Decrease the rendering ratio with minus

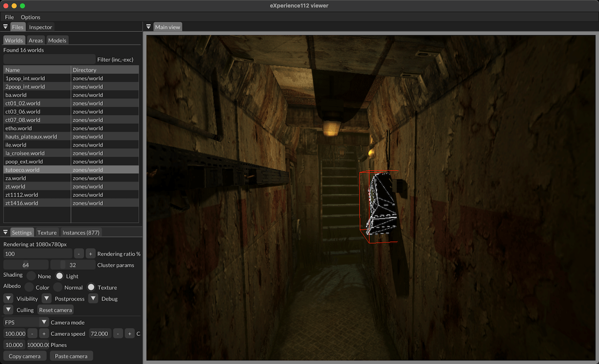click(79, 254)
